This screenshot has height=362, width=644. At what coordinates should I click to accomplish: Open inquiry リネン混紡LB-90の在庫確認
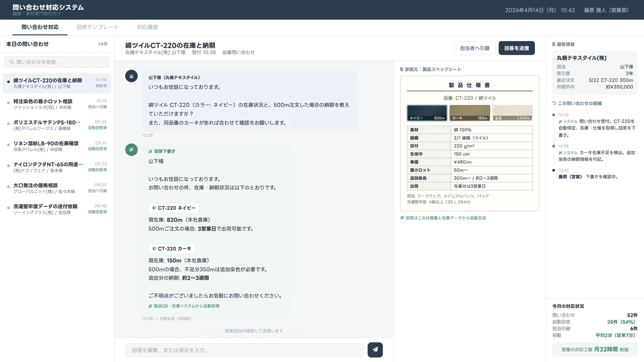coord(57,146)
